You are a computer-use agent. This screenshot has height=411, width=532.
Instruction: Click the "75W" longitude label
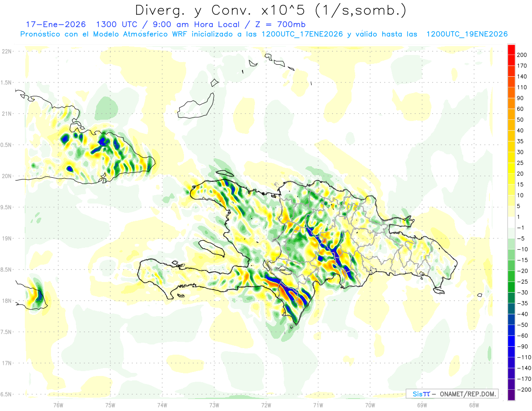(x=110, y=405)
